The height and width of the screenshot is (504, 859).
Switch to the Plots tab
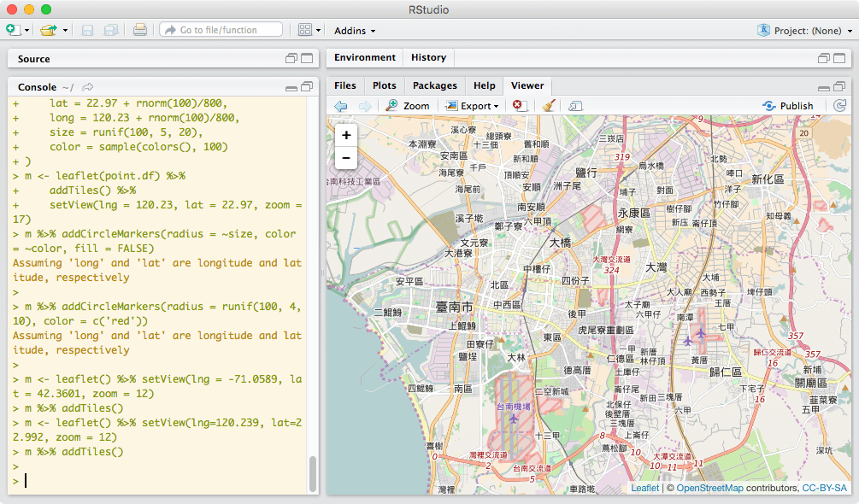pos(385,85)
